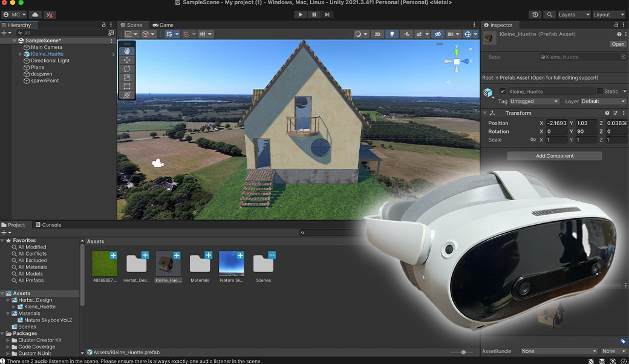Enable the Static checkbox in Inspector
The width and height of the screenshot is (629, 364).
[600, 92]
